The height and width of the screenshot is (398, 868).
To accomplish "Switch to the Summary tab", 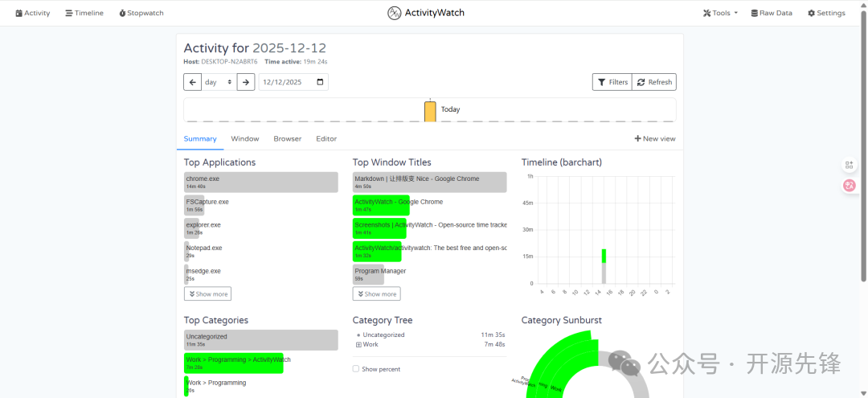I will (x=200, y=138).
